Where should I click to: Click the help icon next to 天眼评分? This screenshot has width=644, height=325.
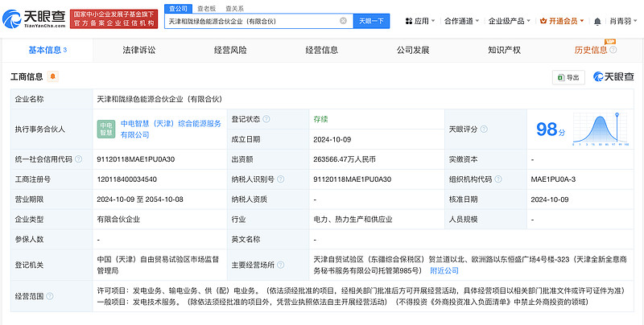click(x=484, y=130)
